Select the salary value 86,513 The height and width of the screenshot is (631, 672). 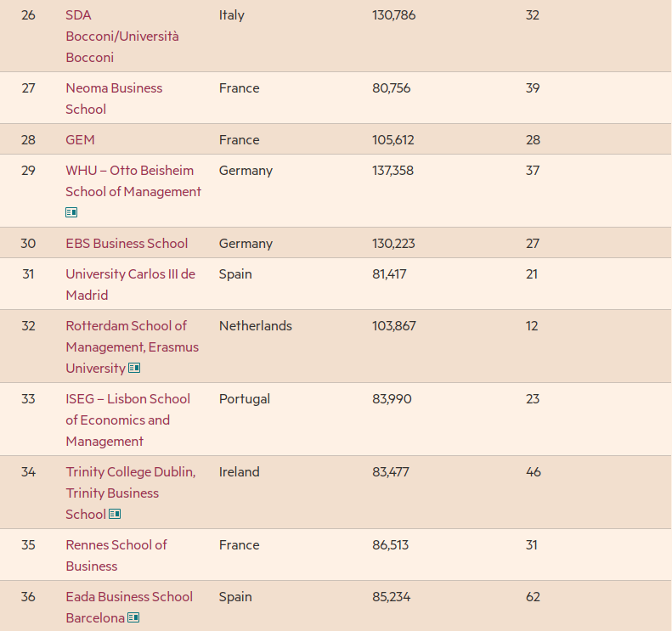coord(391,545)
